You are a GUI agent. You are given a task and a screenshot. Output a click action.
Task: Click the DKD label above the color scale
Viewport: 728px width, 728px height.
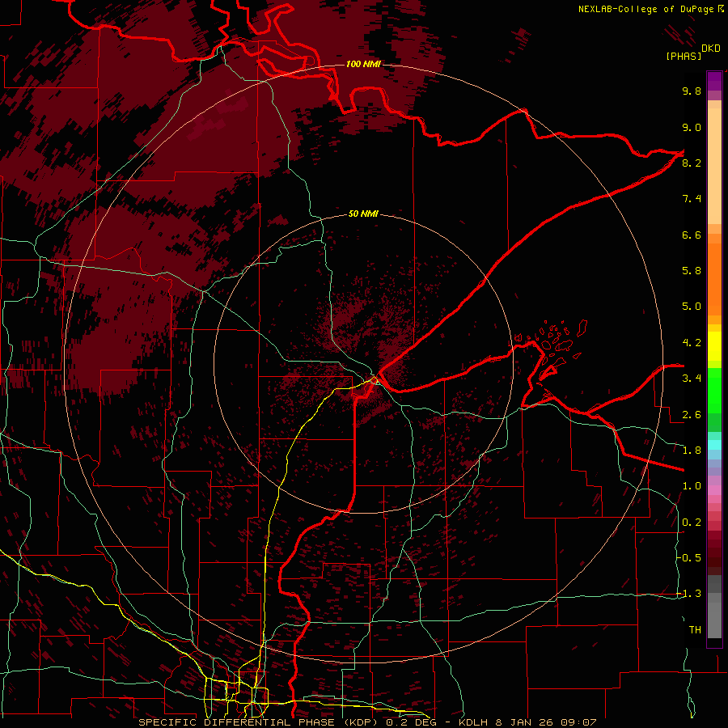click(711, 49)
